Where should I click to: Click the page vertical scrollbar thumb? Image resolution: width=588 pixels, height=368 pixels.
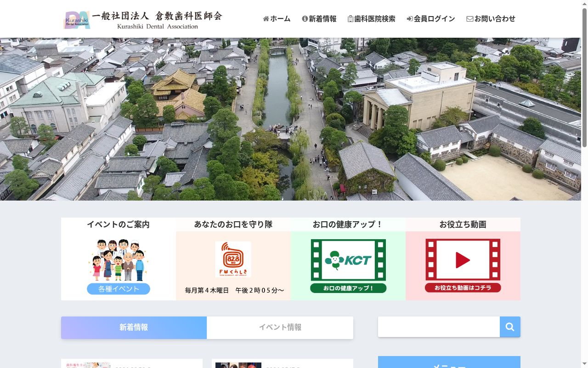point(584,77)
